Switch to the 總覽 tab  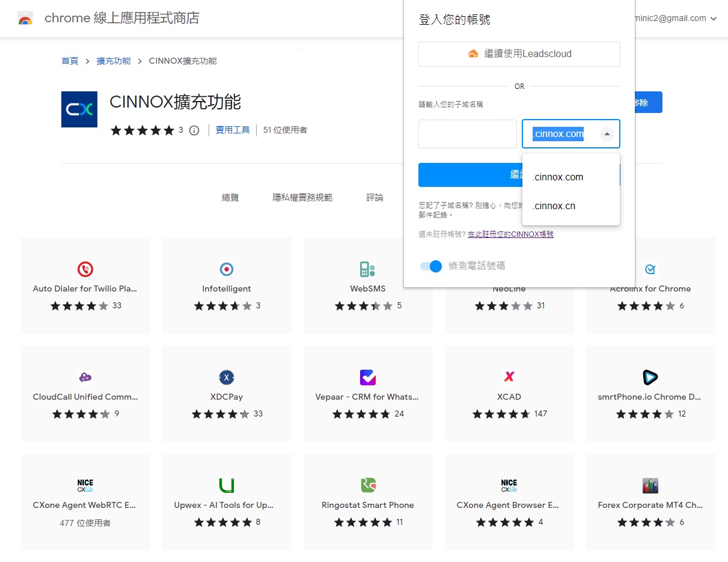tap(230, 197)
